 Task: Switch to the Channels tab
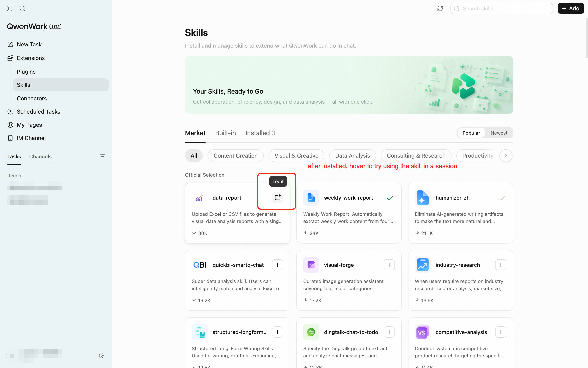click(x=40, y=156)
